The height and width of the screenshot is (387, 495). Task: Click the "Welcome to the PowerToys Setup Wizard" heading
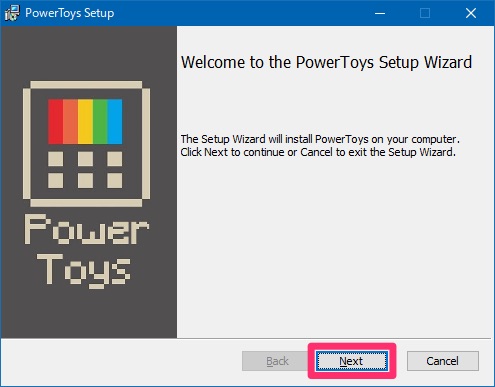pyautogui.click(x=326, y=62)
